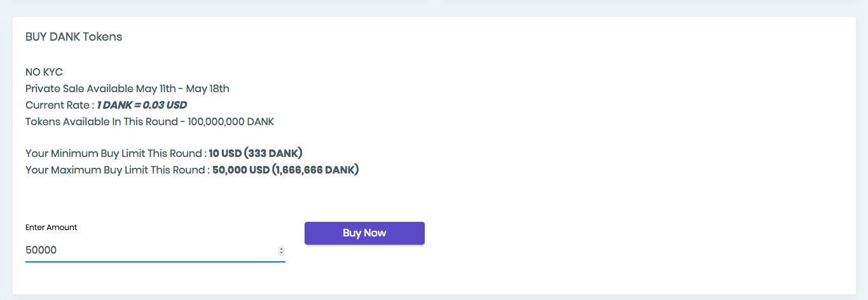The width and height of the screenshot is (868, 300).
Task: Click the "1 DANK = 0.03 USD" rate
Action: tap(142, 106)
